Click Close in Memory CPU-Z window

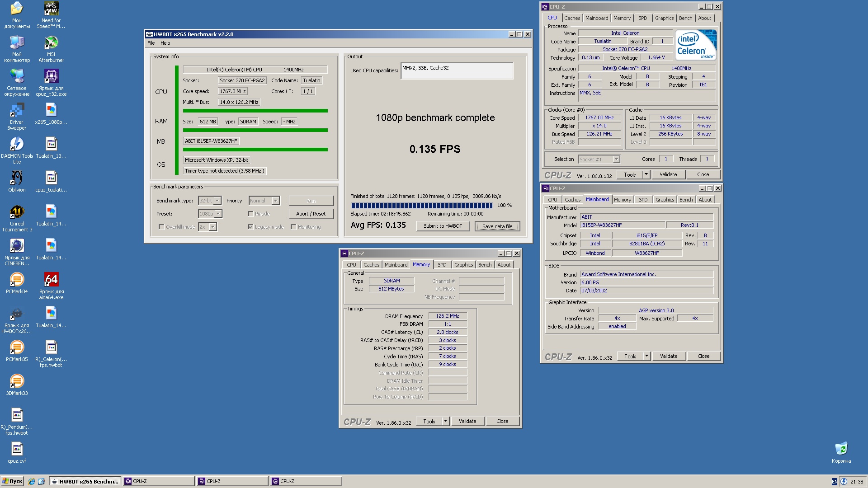502,421
